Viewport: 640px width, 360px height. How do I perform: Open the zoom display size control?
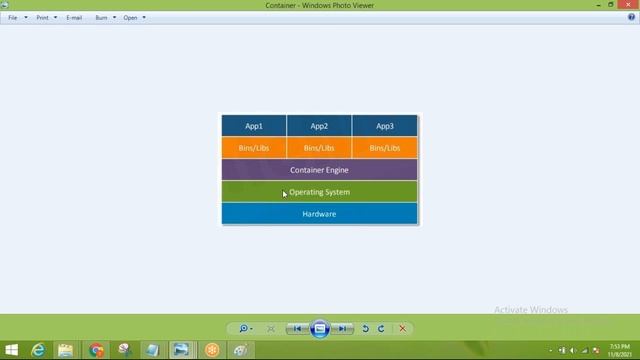click(246, 329)
